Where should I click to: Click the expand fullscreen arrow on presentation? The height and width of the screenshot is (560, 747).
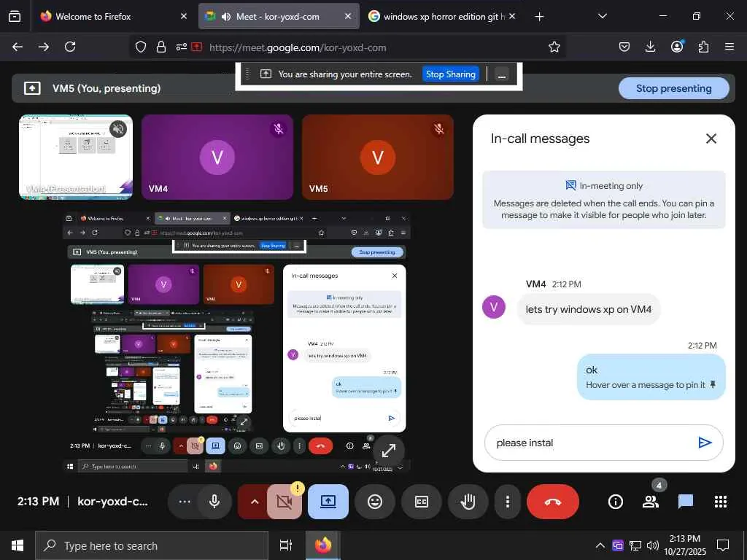click(389, 451)
